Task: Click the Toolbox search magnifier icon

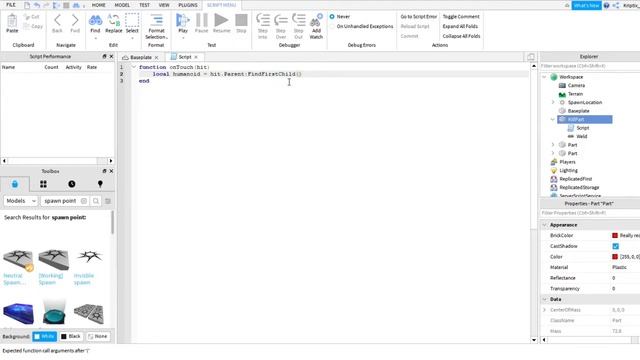Action: pyautogui.click(x=96, y=201)
